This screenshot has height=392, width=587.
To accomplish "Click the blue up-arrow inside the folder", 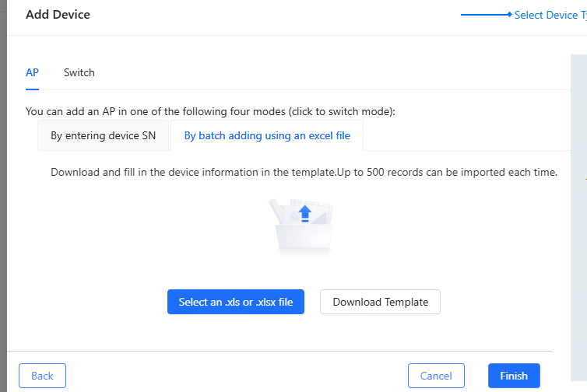I will point(305,212).
